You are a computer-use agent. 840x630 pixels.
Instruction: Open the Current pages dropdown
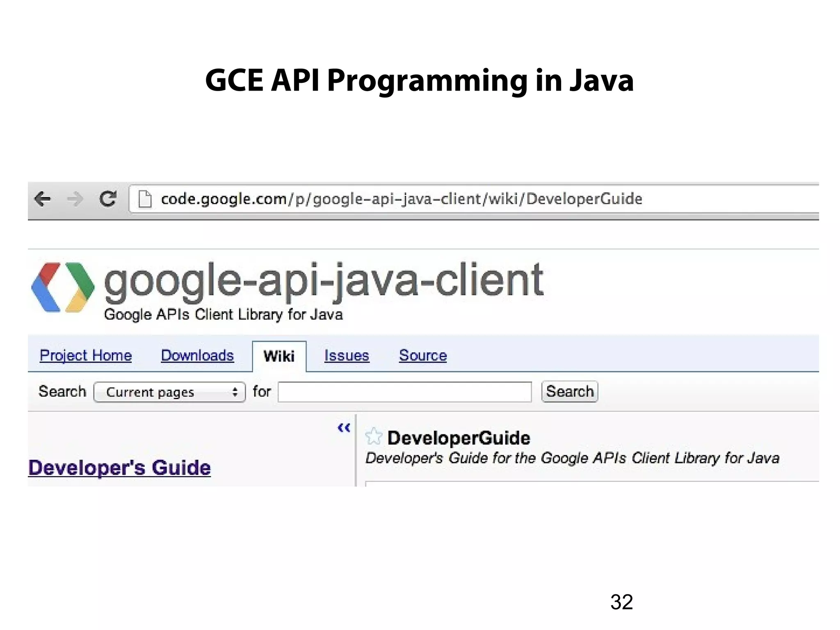[x=169, y=392]
